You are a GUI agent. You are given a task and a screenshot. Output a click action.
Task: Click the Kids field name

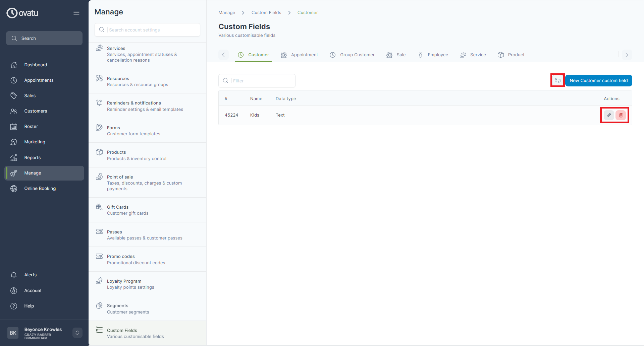coord(255,115)
